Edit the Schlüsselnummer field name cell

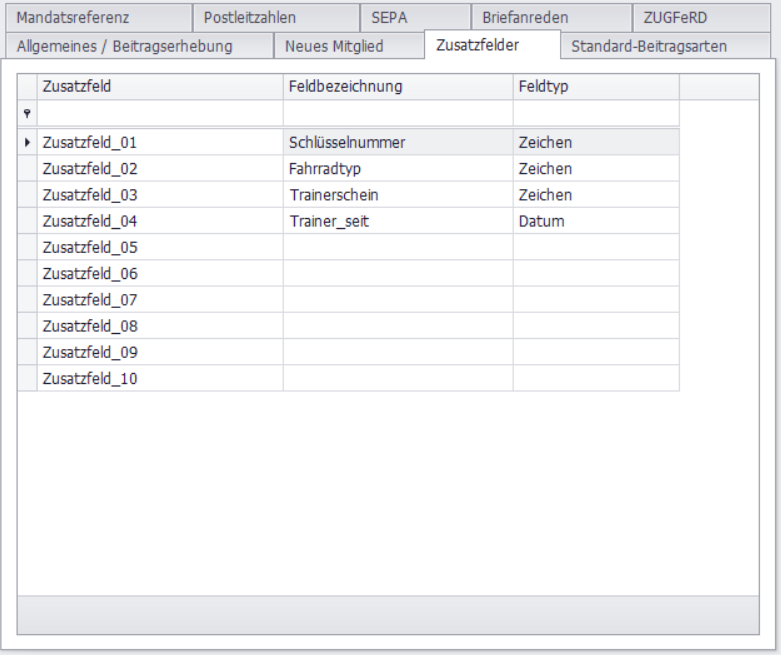tap(397, 143)
